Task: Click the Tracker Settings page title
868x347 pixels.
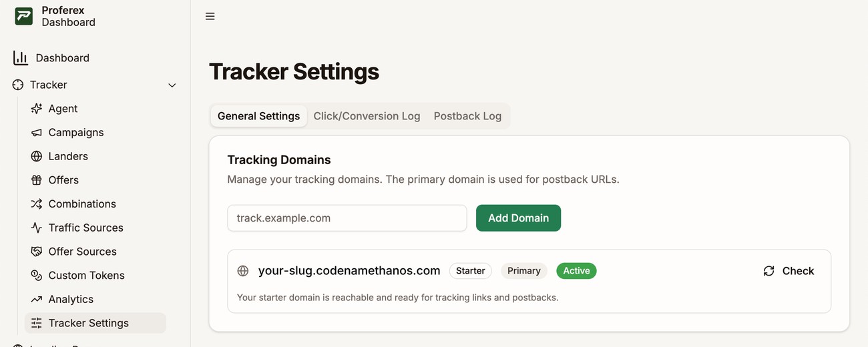Action: (x=294, y=72)
